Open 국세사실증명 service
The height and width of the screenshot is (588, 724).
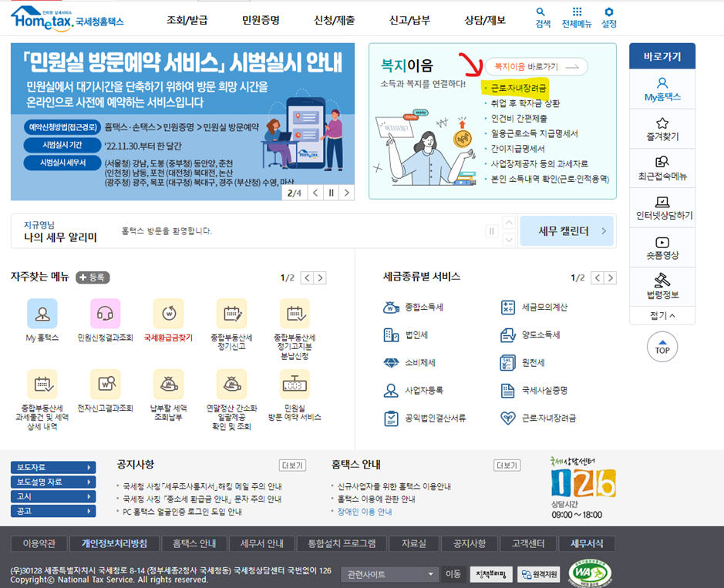[x=534, y=391]
